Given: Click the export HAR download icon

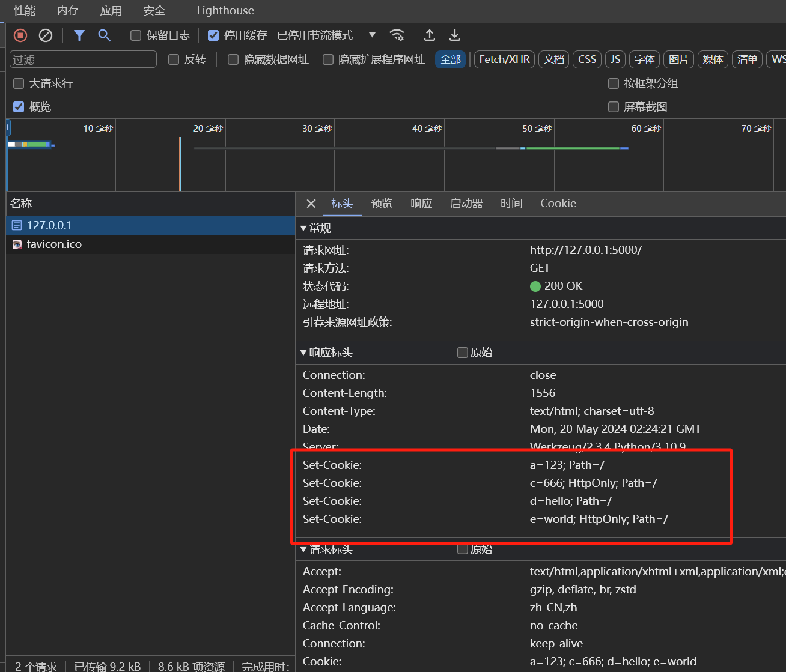Looking at the screenshot, I should (455, 35).
